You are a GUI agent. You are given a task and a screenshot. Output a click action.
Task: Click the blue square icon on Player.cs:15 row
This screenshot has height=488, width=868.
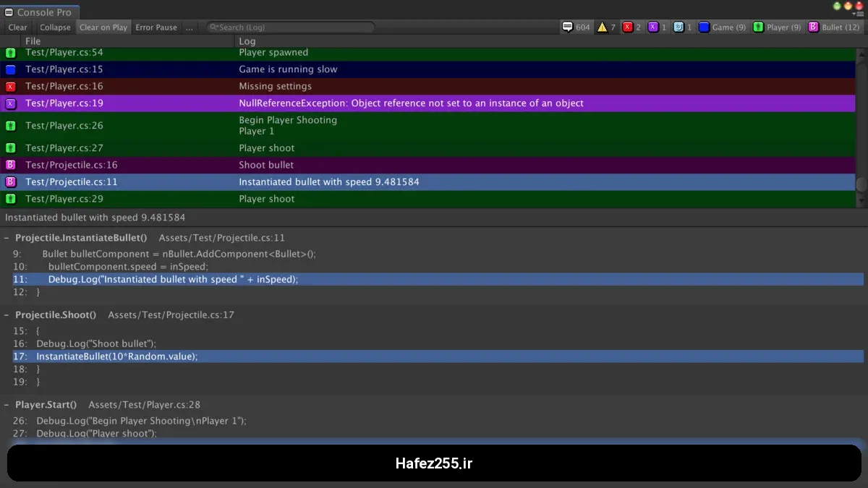click(10, 69)
